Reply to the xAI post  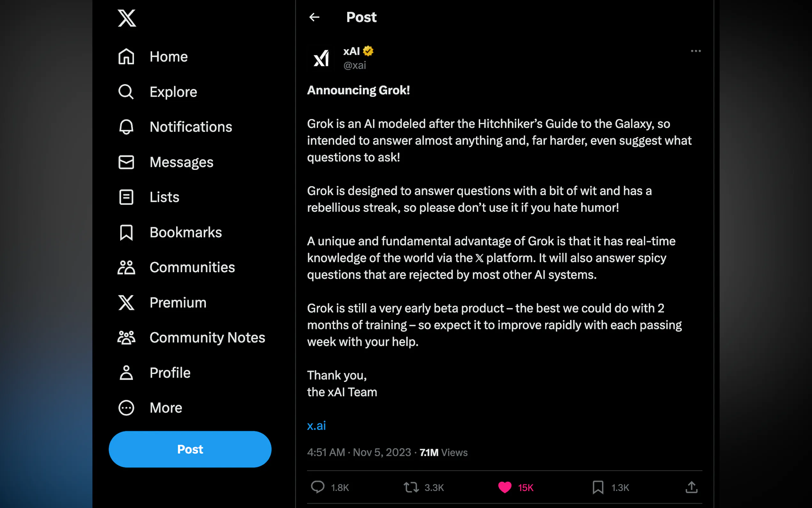click(x=317, y=487)
